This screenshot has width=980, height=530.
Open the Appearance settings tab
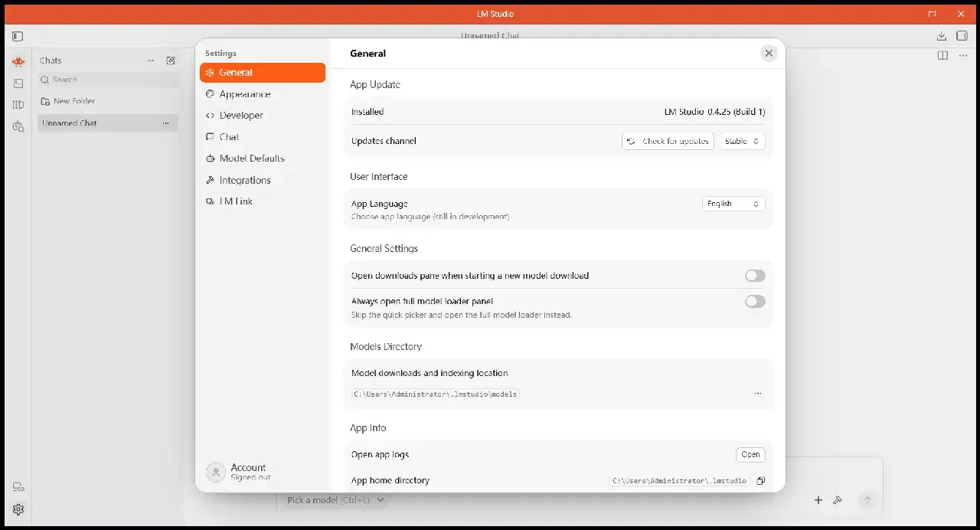click(263, 94)
